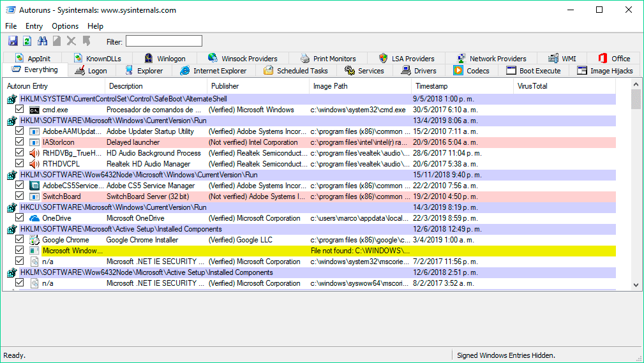Sort by Autorun Entry column header

[54, 86]
